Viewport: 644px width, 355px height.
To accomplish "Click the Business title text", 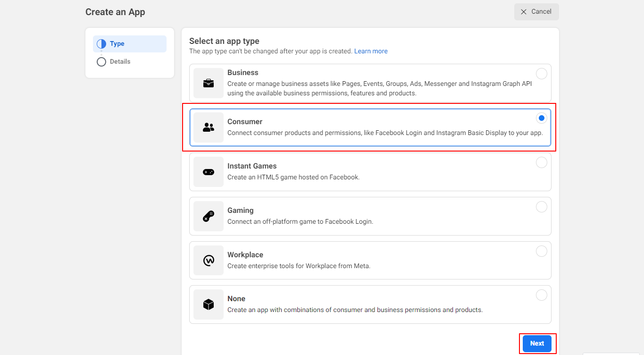I will tap(243, 73).
